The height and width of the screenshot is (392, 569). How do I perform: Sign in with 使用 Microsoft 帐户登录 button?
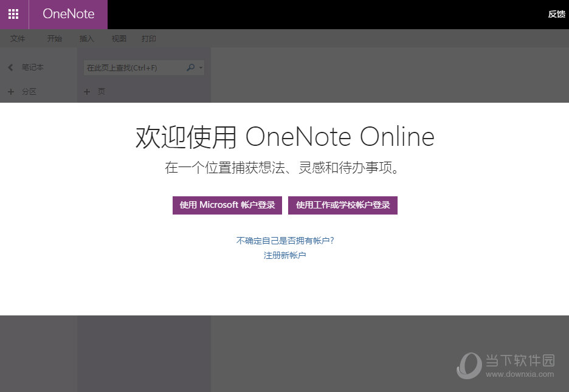click(x=227, y=205)
